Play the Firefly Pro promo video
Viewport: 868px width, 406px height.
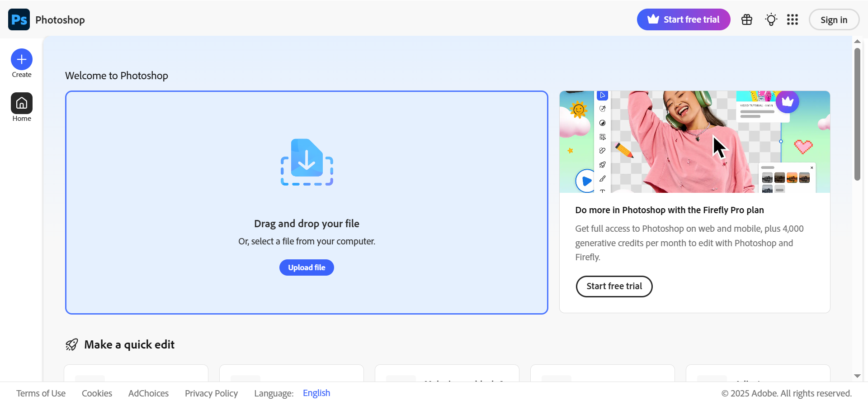[x=586, y=181]
